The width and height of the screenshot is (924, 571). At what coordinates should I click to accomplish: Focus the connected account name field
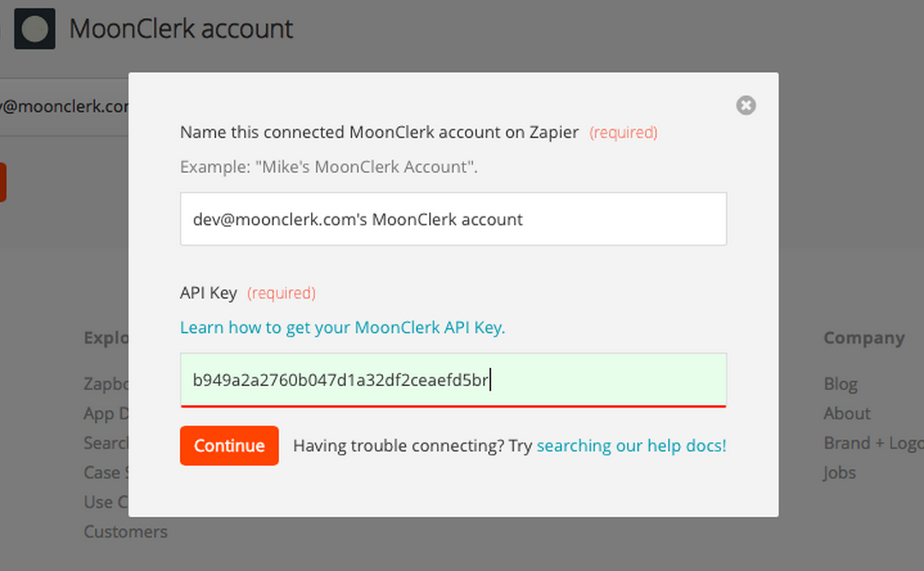pyautogui.click(x=453, y=218)
